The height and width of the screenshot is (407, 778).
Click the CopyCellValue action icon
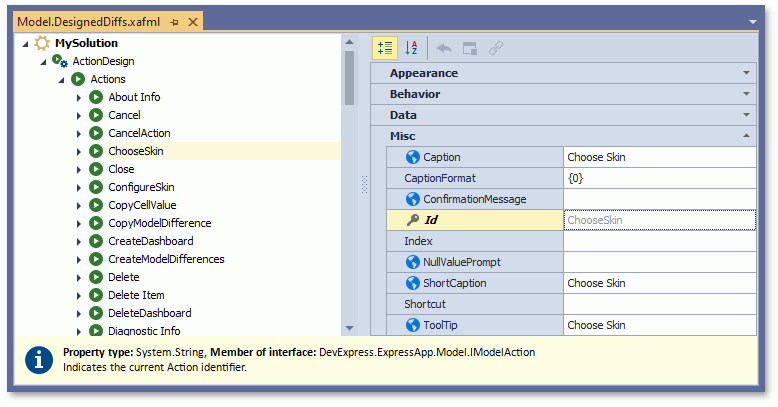[x=96, y=205]
